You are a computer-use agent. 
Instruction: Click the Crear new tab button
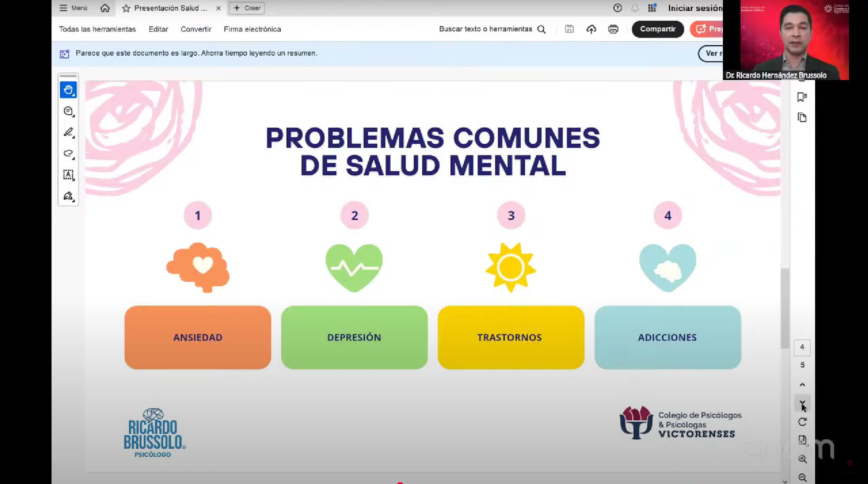point(247,8)
